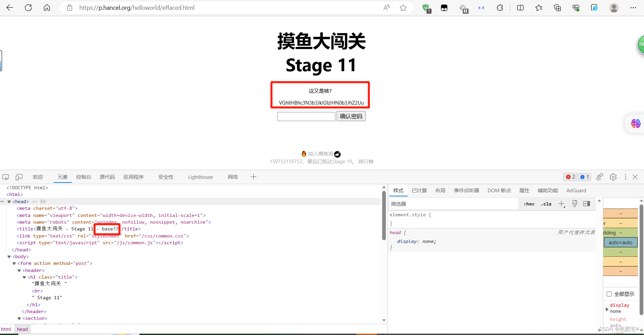Open the 网络 tab
This screenshot has width=644, height=335.
point(233,177)
